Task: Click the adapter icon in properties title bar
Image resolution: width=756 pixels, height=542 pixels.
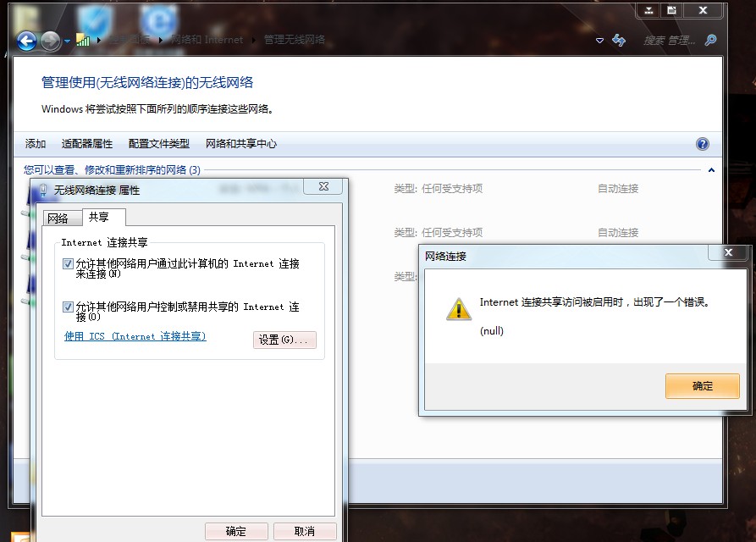Action: pyautogui.click(x=43, y=191)
